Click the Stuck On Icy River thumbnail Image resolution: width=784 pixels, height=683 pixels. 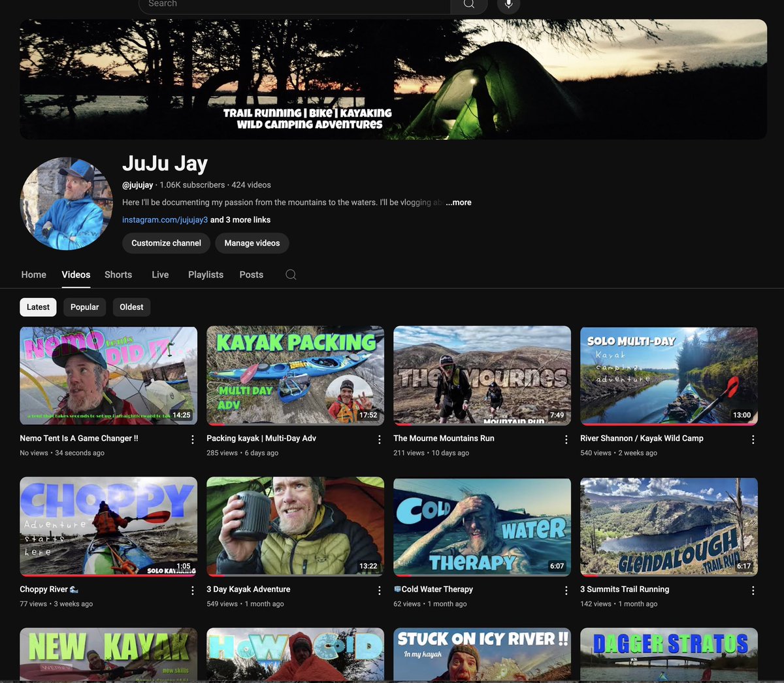tap(482, 655)
